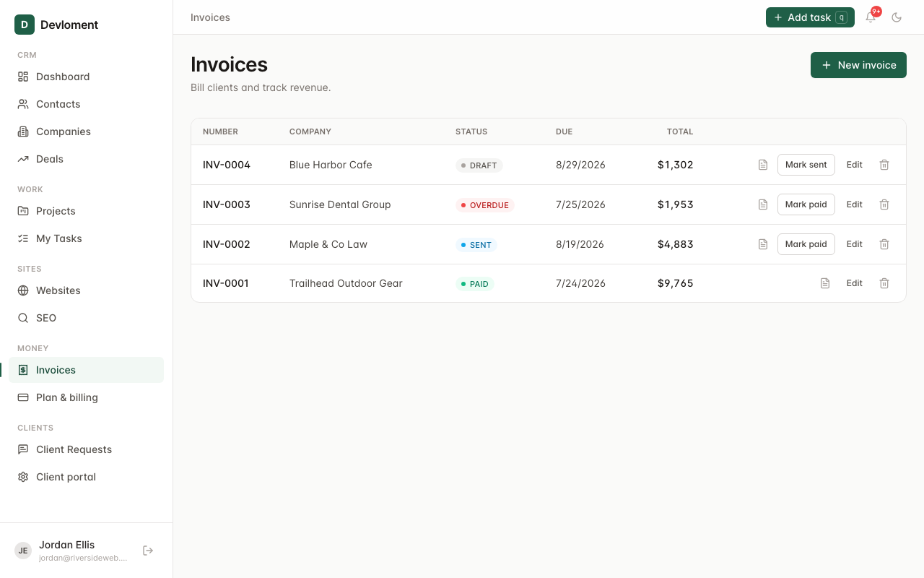Edit invoice INV-0001
Viewport: 924px width, 578px height.
[x=855, y=283]
